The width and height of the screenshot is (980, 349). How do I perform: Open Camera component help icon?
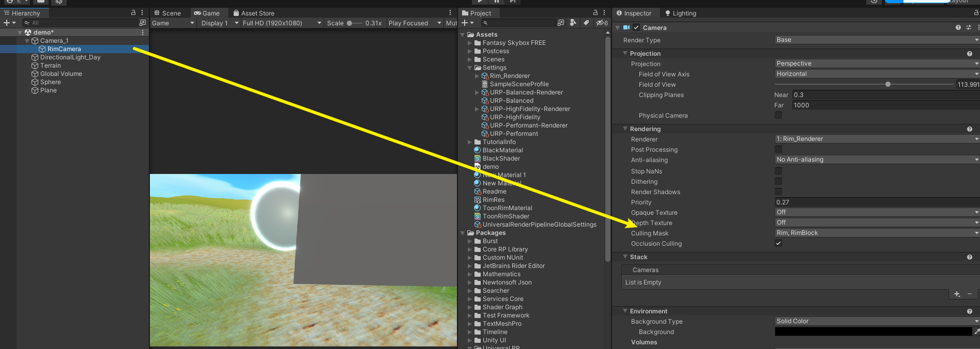coord(958,27)
